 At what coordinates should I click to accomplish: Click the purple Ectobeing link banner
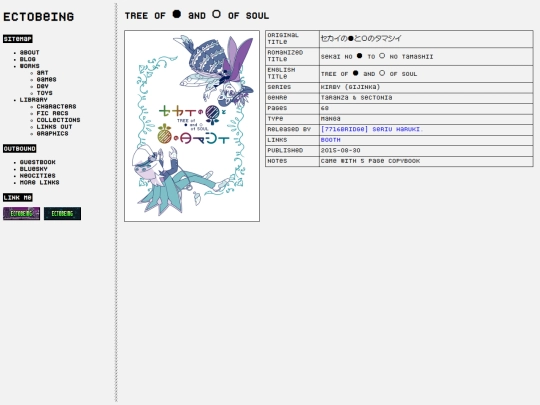tap(21, 214)
